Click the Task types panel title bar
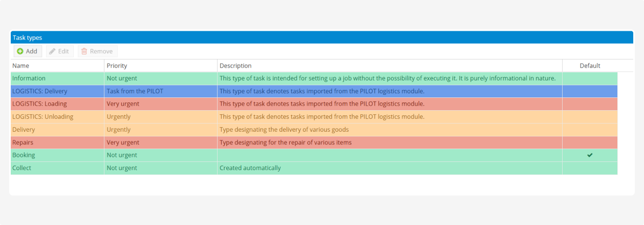Viewport: 644px width, 225px height. tap(322, 37)
